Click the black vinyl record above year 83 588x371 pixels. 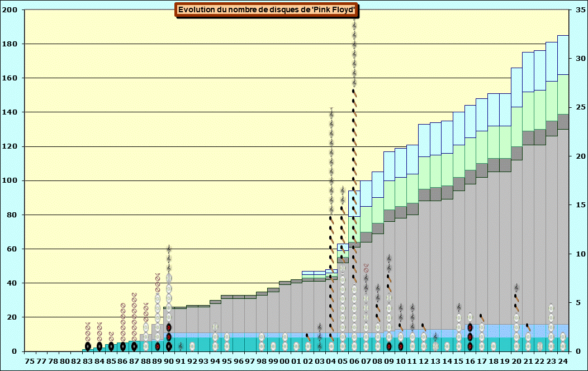[88, 346]
